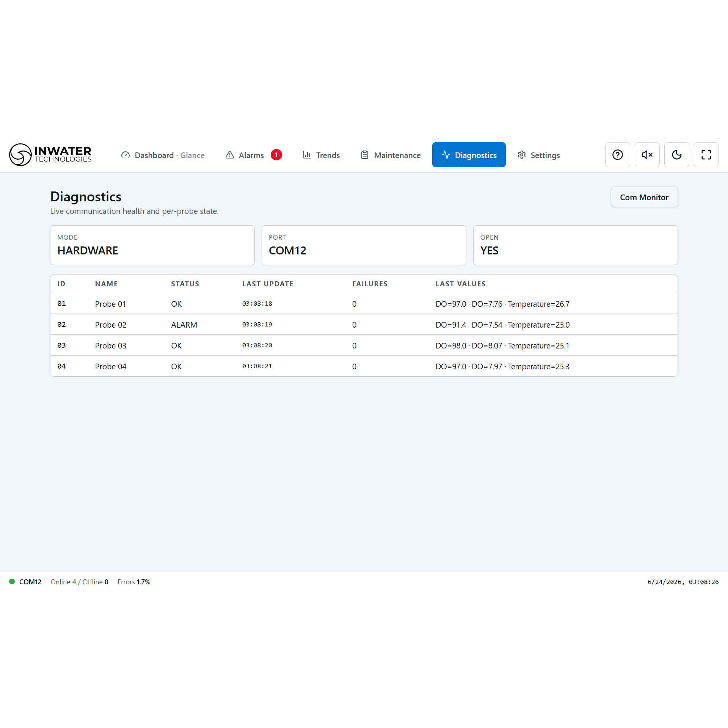
Task: Click the Diagnostics page heading
Action: tap(86, 197)
